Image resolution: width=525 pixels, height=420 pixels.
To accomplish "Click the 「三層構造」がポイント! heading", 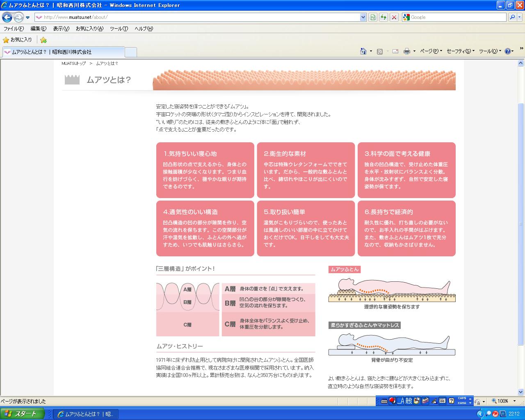I will click(185, 269).
